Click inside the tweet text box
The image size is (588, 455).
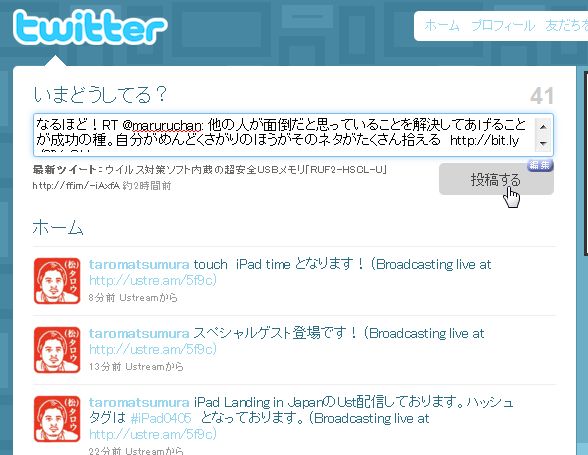pos(283,135)
